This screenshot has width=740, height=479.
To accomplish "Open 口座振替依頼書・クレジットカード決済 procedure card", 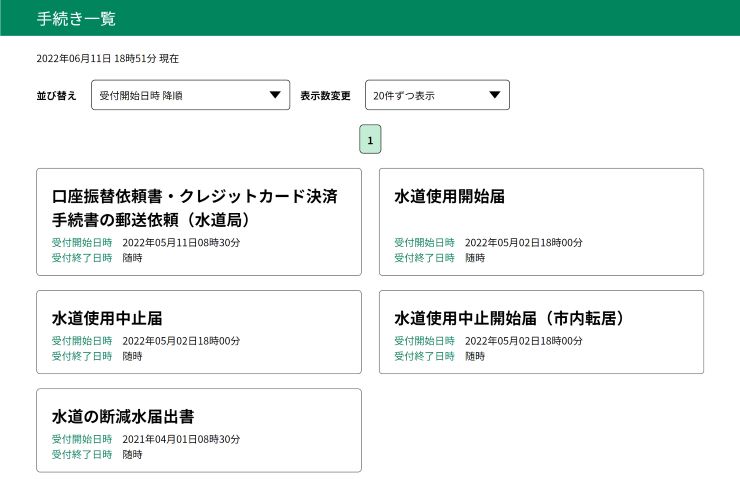I will (x=199, y=222).
